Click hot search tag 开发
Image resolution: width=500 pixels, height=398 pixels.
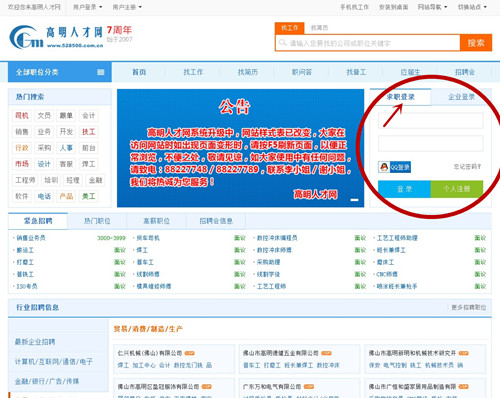[66, 132]
